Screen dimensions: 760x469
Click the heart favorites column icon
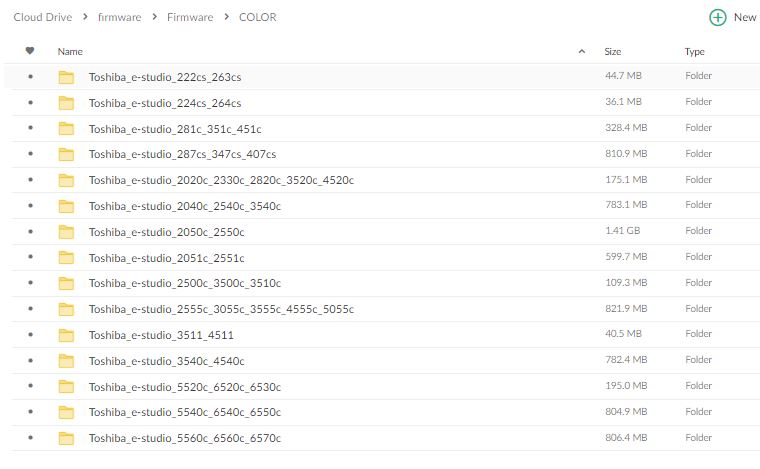[30, 50]
